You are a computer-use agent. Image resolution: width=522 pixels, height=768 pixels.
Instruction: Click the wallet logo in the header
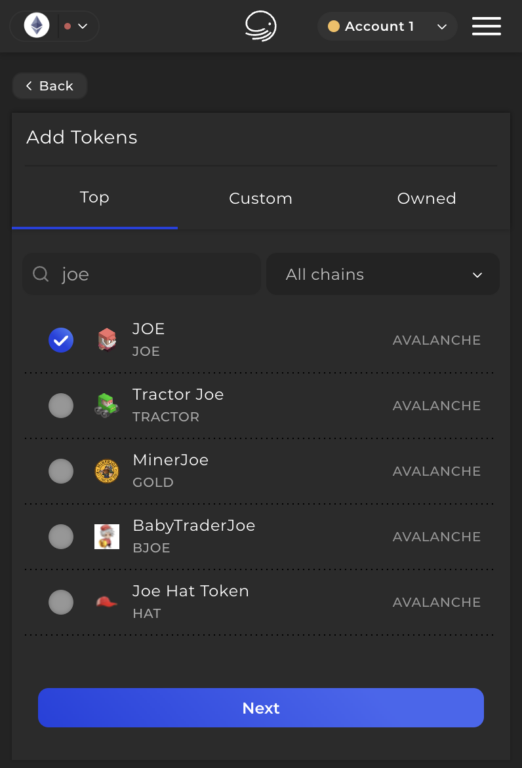(x=261, y=26)
